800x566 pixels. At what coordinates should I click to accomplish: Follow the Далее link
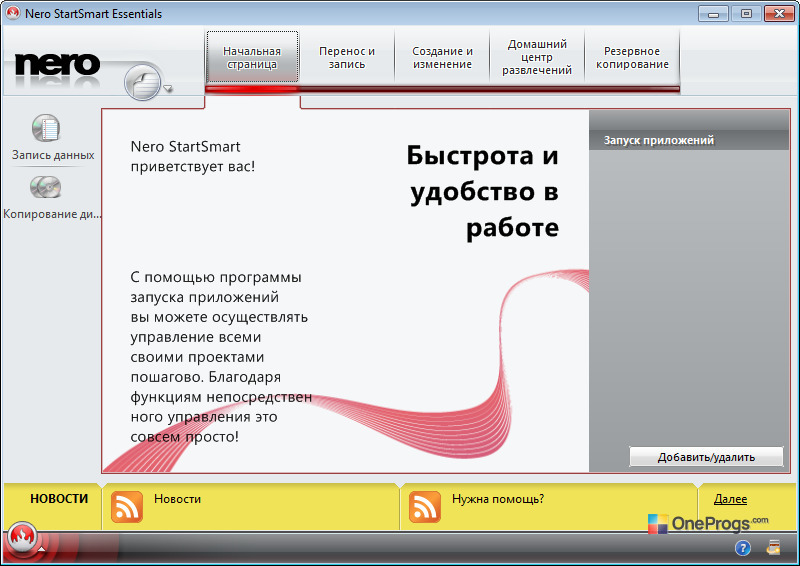point(730,499)
